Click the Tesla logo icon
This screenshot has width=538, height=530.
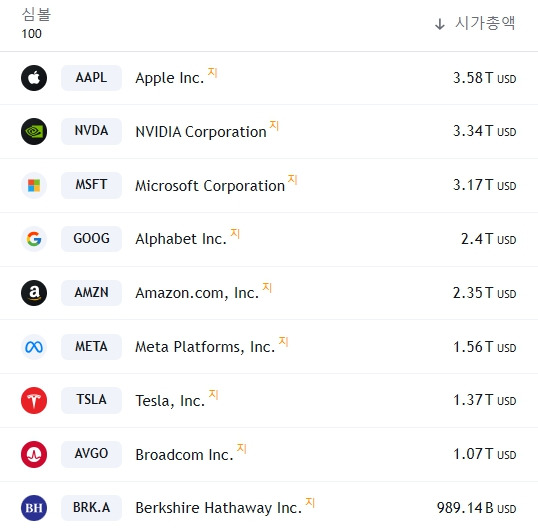[x=34, y=400]
